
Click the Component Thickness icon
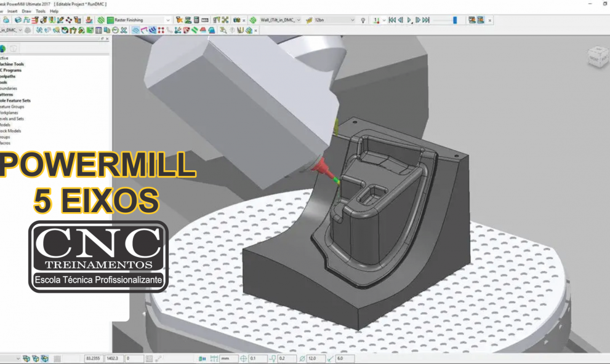89,20
